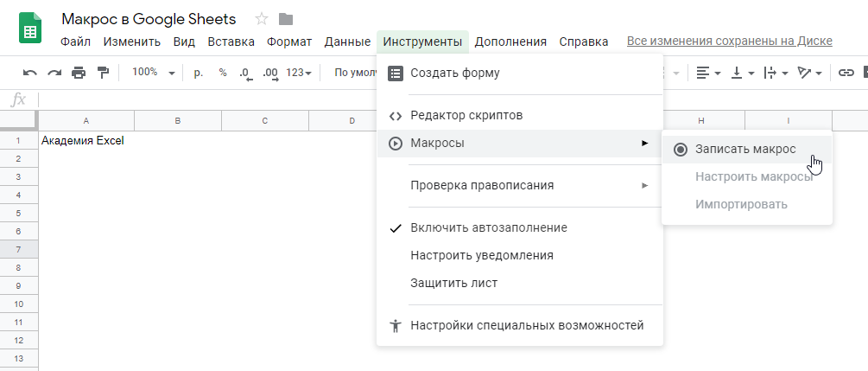Star this document next to title

[262, 19]
